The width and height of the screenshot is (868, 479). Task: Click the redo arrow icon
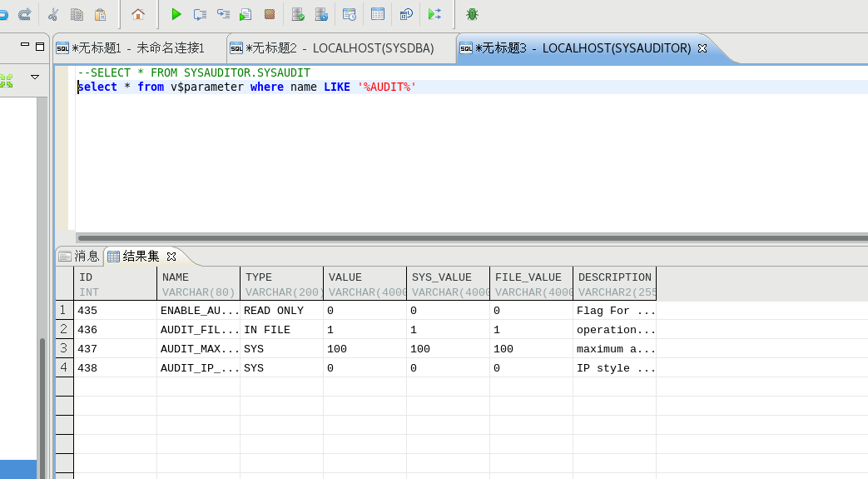coord(24,14)
